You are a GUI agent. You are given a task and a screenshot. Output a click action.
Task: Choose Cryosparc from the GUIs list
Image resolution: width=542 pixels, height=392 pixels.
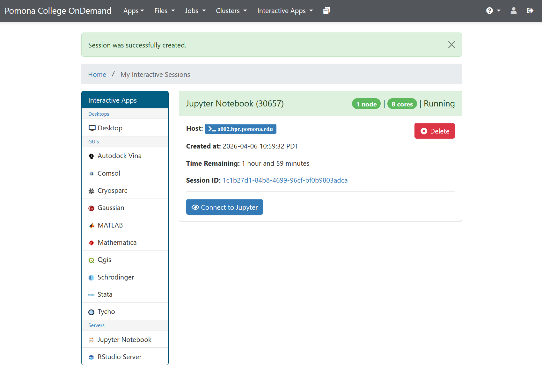point(125,190)
